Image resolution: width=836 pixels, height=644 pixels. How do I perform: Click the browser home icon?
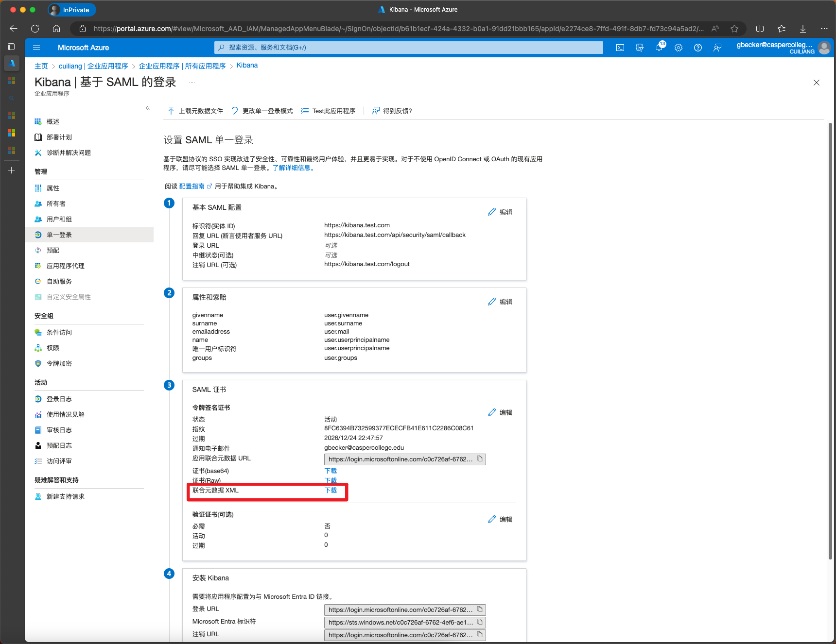[56, 29]
